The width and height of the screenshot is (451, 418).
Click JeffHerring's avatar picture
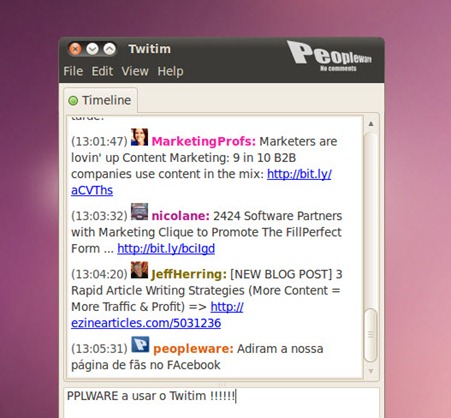[139, 270]
